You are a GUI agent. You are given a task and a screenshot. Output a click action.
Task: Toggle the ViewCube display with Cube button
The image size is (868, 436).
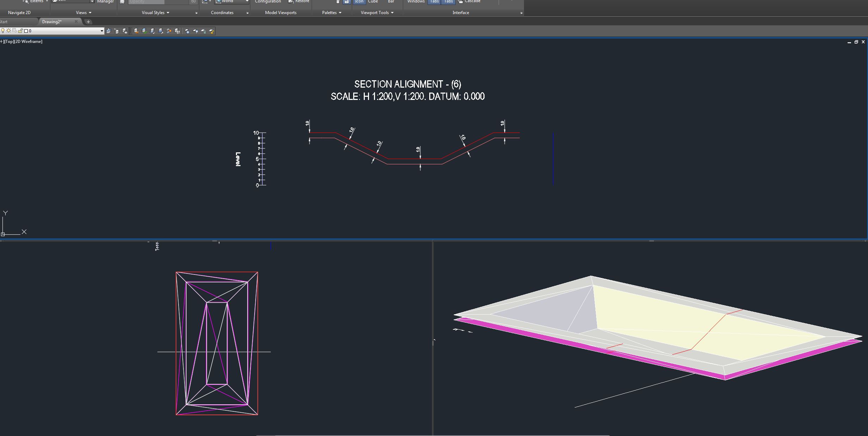click(373, 2)
